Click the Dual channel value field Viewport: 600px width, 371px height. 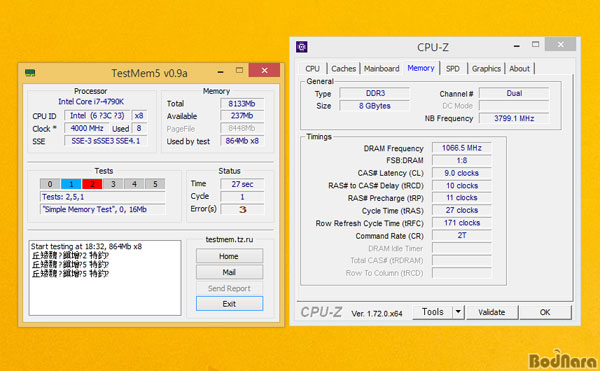click(x=514, y=93)
